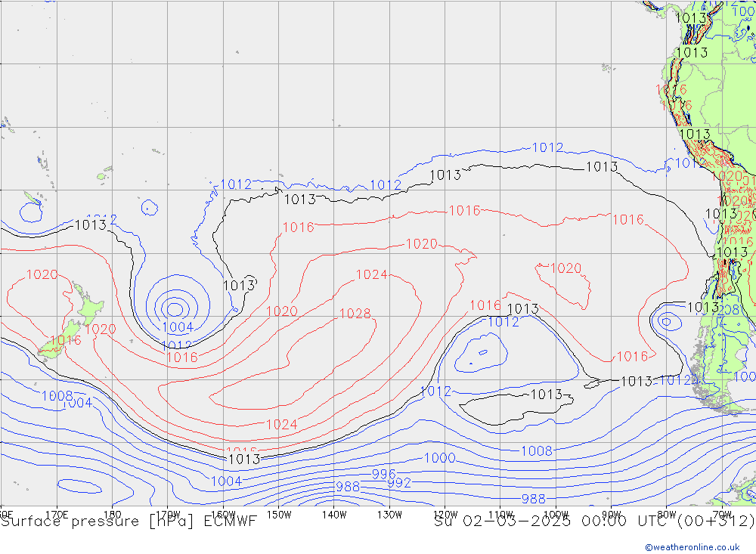Screen dimensions: 756x554
Task: Click the 1004 label inside the closed low
Action: tap(178, 327)
